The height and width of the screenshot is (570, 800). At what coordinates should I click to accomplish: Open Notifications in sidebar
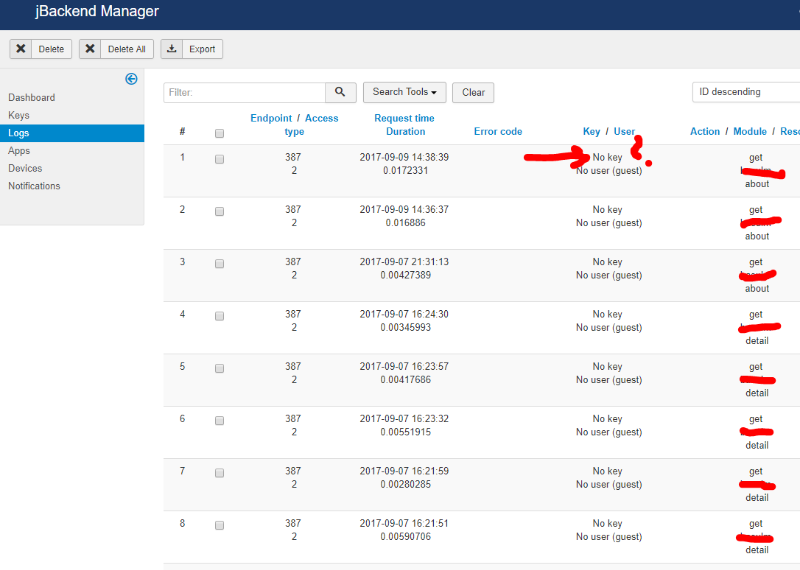[x=34, y=186]
